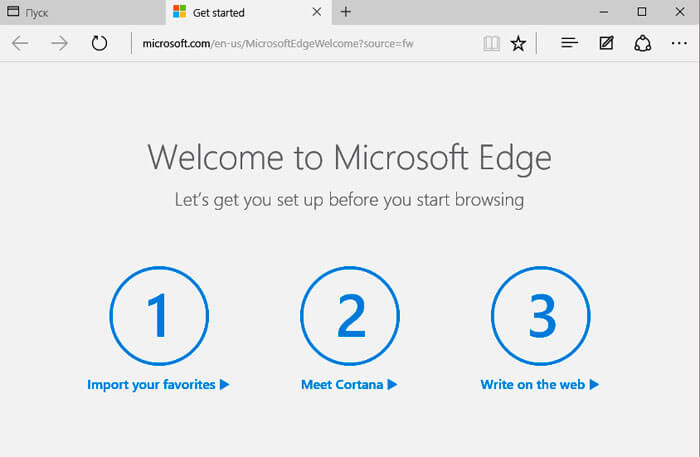Screen dimensions: 700x457
Task: Switch to the Пуск tab
Action: [x=83, y=12]
